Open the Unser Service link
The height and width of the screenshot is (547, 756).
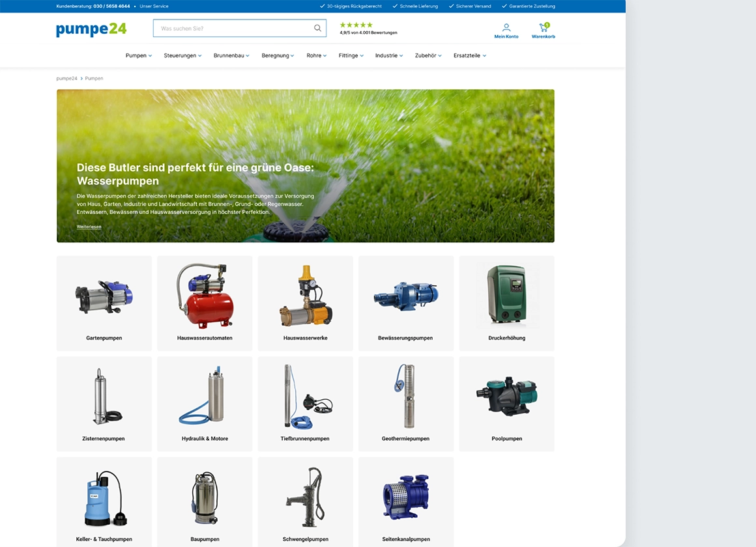(x=154, y=6)
